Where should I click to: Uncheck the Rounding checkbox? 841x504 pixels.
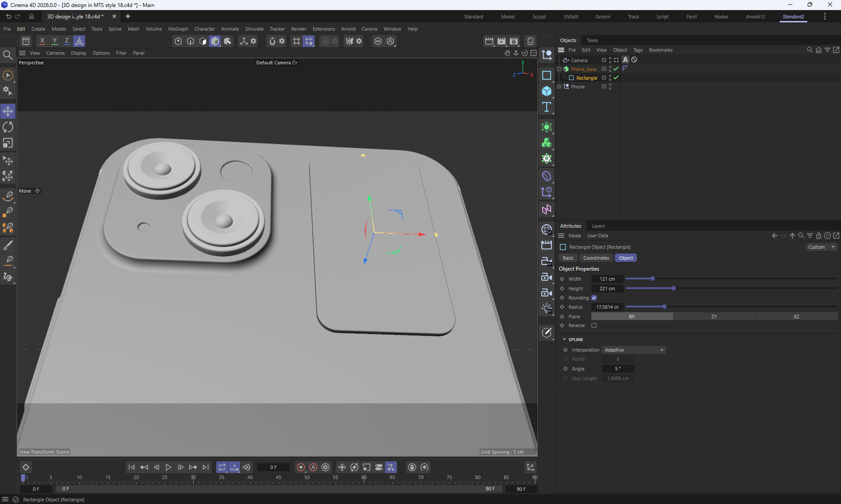(x=594, y=298)
